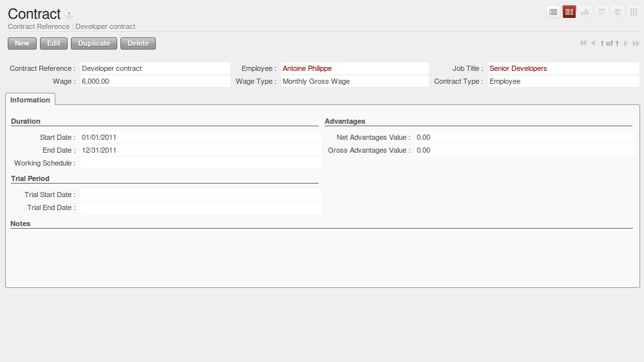Open employee Antoine Philippe link

[307, 68]
